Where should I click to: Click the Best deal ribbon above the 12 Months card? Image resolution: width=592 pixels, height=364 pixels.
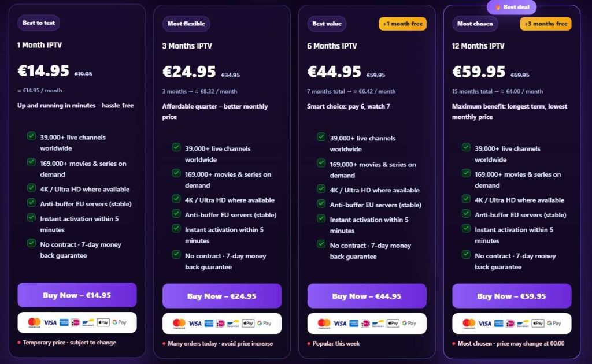tap(512, 7)
